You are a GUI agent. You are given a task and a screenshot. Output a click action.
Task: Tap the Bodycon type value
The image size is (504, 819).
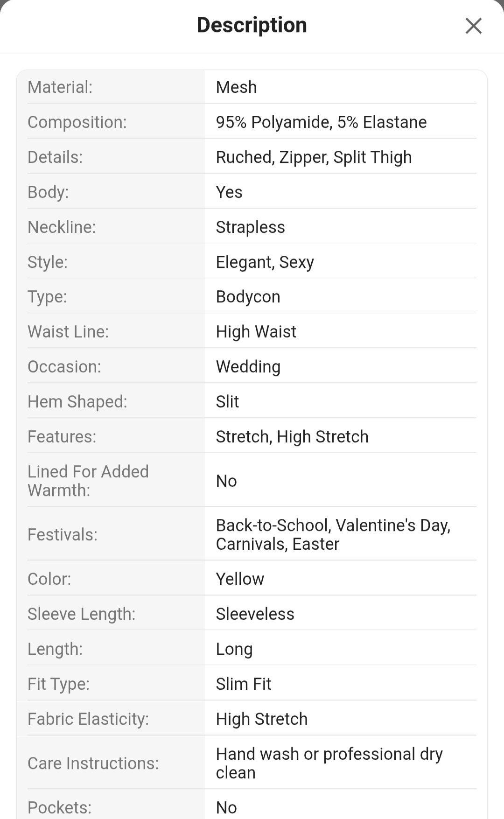248,297
